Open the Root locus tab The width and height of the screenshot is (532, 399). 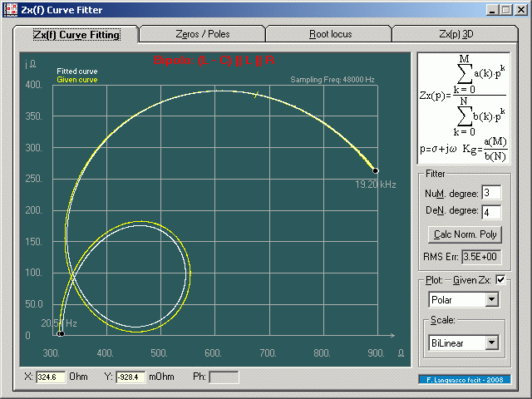[x=330, y=34]
